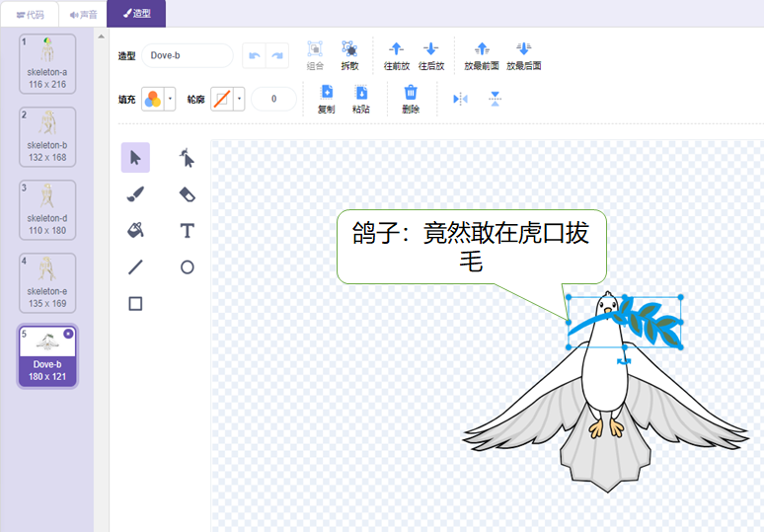Image resolution: width=764 pixels, height=532 pixels.
Task: Undo the last edit
Action: (x=254, y=55)
